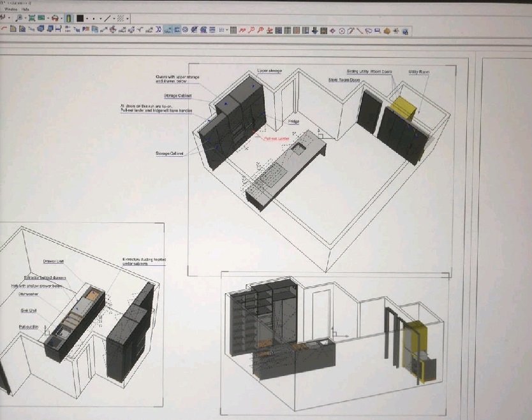Image resolution: width=532 pixels, height=420 pixels.
Task: Open the dropdown next to the line style
Action: [x=114, y=18]
